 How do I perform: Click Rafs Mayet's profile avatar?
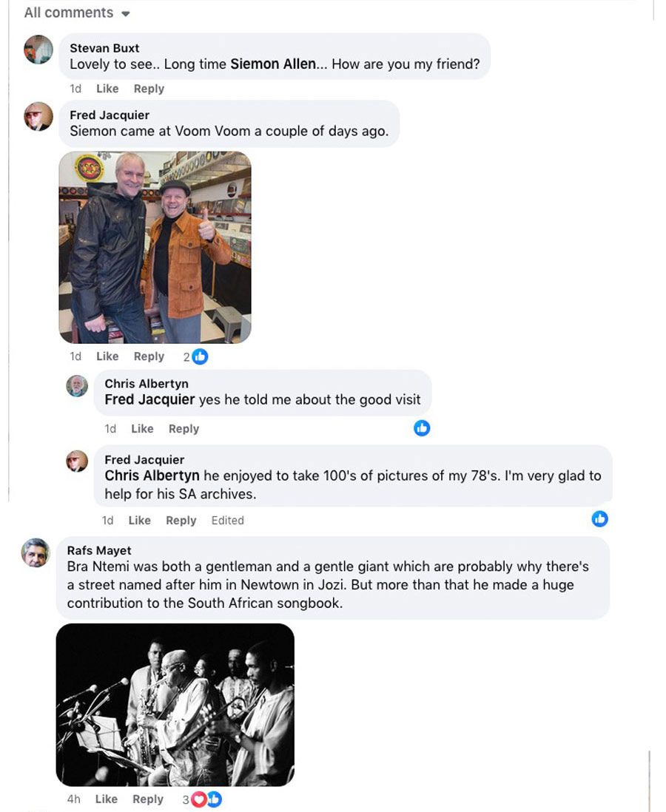coord(36,553)
